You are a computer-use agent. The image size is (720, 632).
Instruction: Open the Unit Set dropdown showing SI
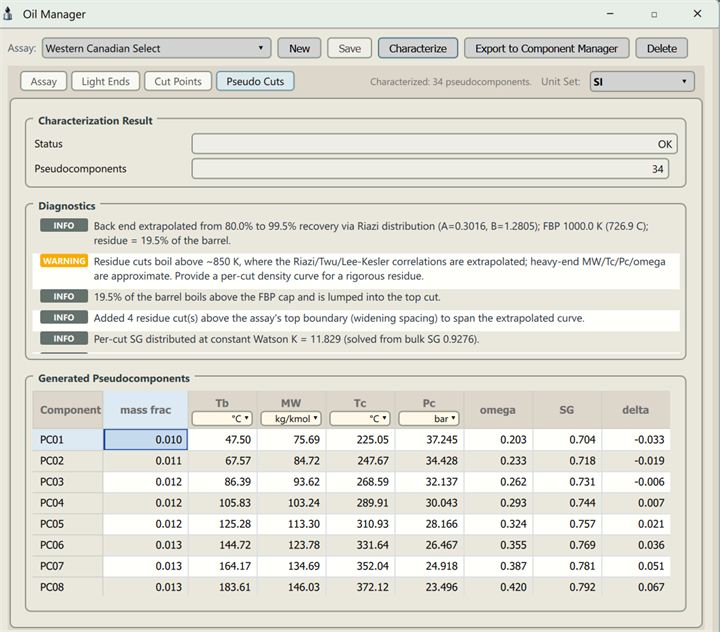click(x=642, y=82)
